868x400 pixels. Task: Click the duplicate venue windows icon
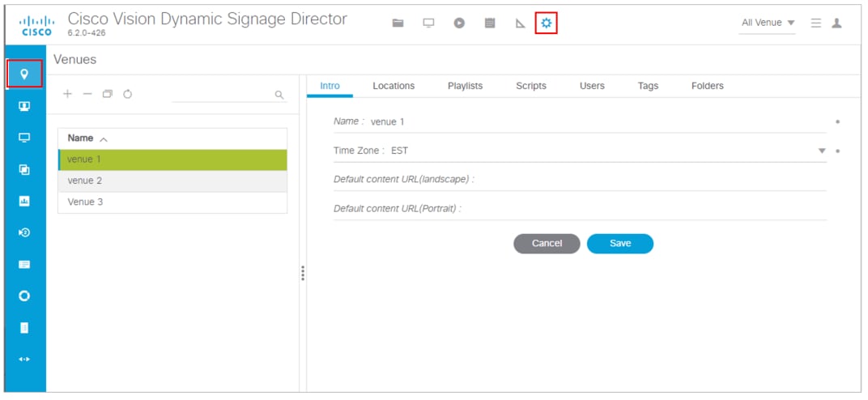108,94
